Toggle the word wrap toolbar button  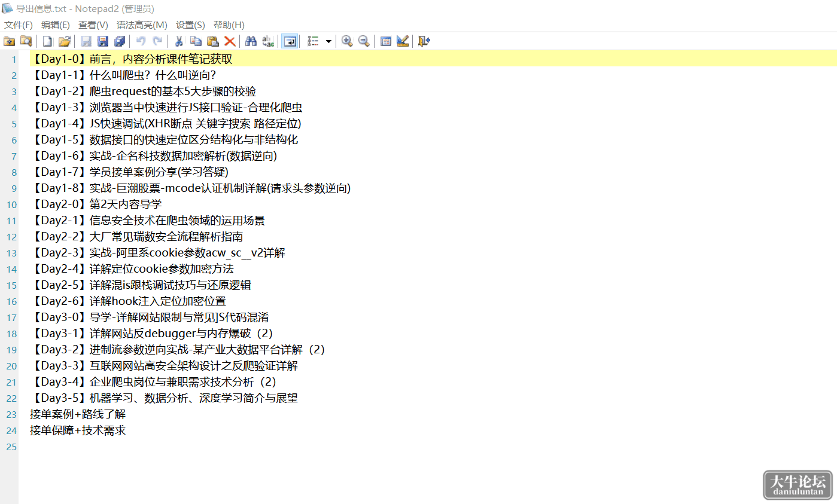pyautogui.click(x=290, y=41)
